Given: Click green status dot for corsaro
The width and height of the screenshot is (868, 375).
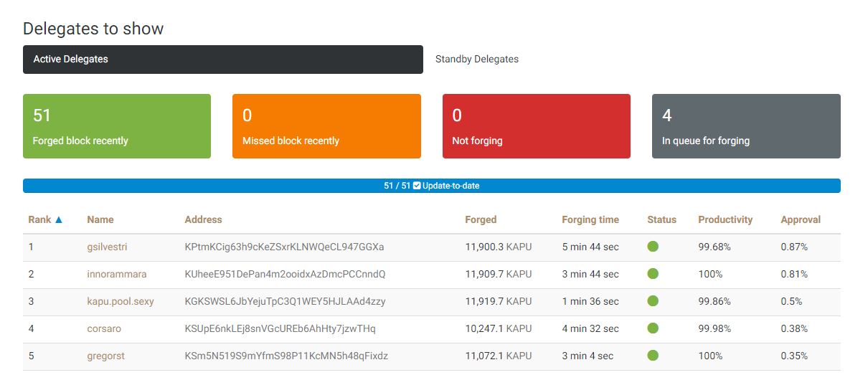Looking at the screenshot, I should coord(653,328).
